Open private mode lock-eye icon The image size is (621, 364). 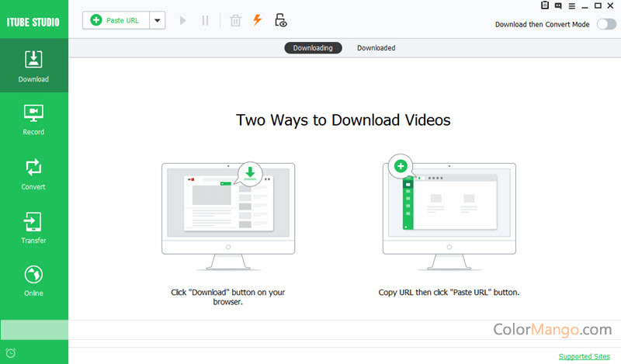pos(280,20)
